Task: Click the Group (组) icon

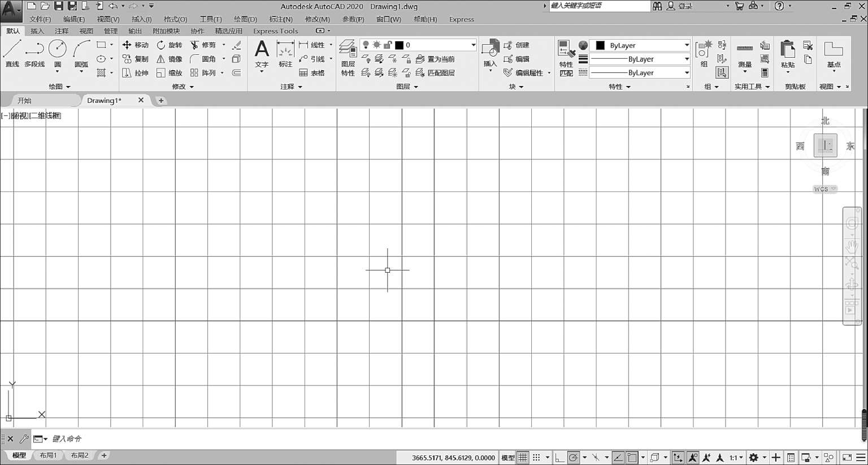Action: pyautogui.click(x=704, y=54)
